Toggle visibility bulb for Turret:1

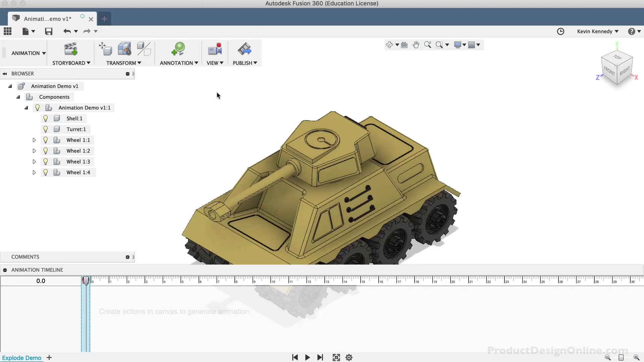[46, 129]
